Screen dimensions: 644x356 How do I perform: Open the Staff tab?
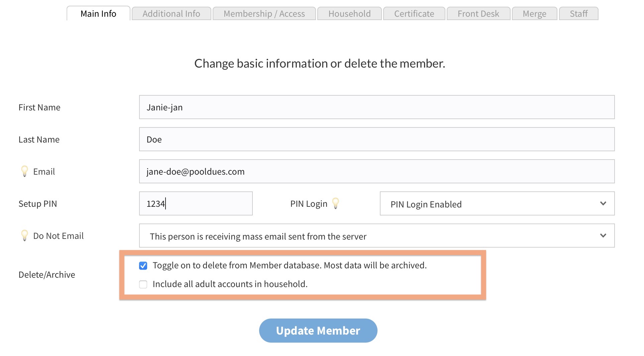coord(578,14)
